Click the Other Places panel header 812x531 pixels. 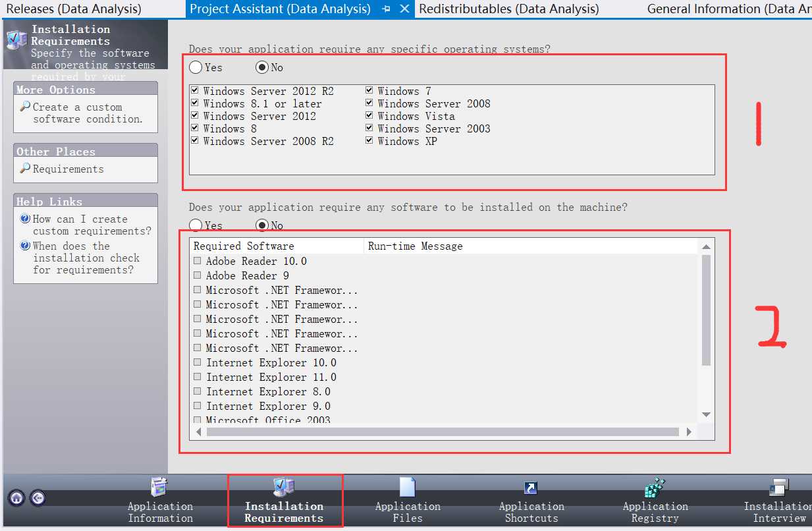86,151
